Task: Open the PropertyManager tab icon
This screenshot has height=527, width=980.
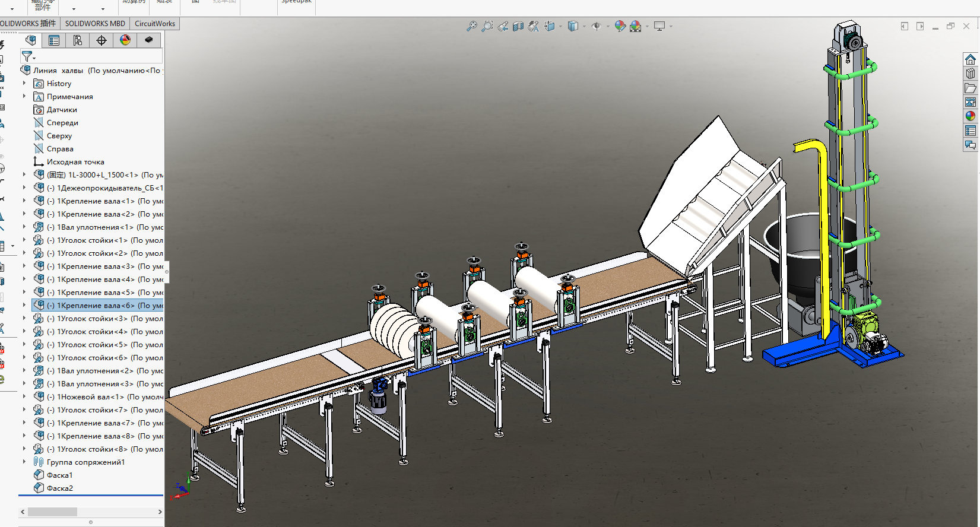Action: (x=54, y=40)
